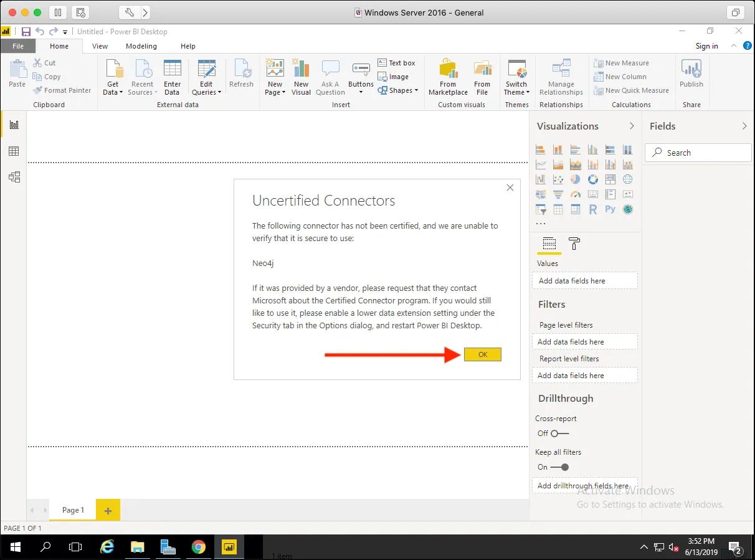
Task: Switch to the View ribbon tab
Action: click(100, 46)
